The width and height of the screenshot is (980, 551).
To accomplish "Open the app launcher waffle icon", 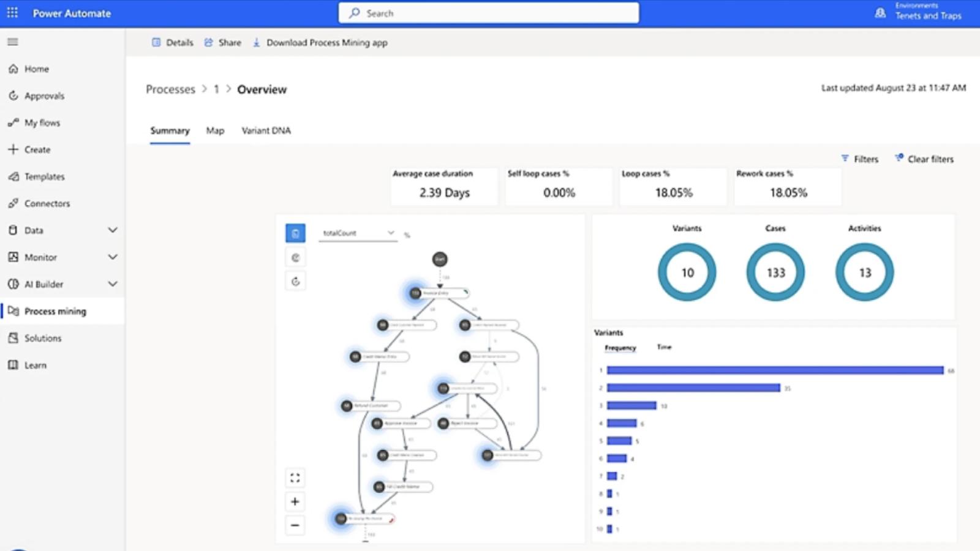I will pyautogui.click(x=12, y=13).
